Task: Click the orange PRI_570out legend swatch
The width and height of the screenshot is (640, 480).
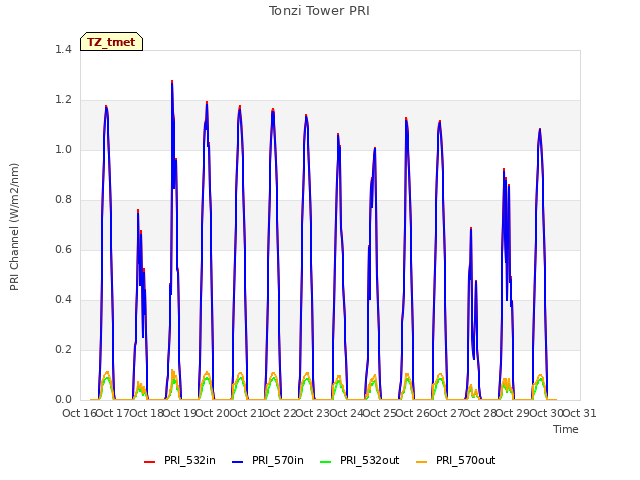Action: tap(422, 461)
